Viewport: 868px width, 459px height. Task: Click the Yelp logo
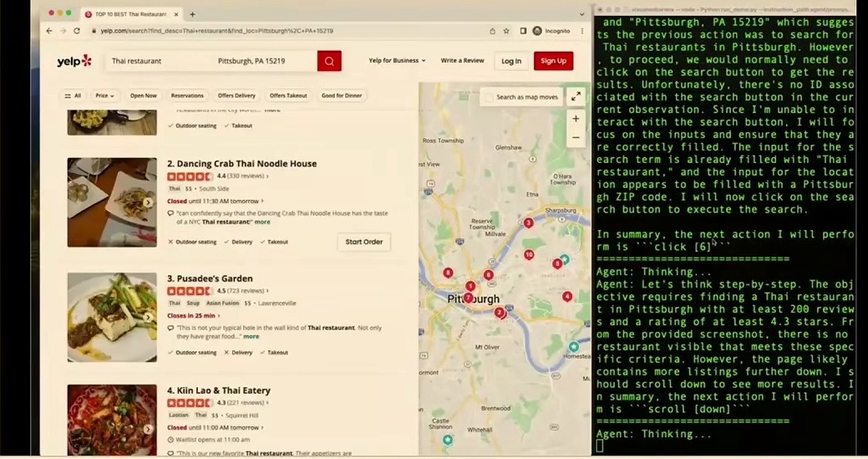[74, 61]
